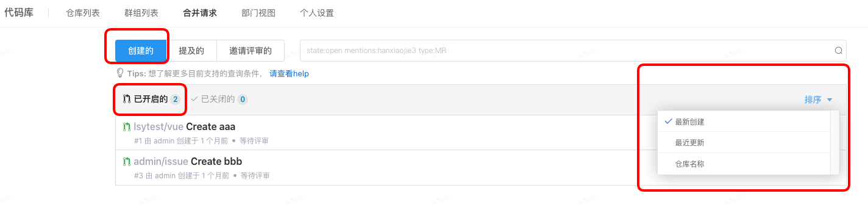Open the 请查看help link
The image size is (868, 221).
[x=290, y=73]
